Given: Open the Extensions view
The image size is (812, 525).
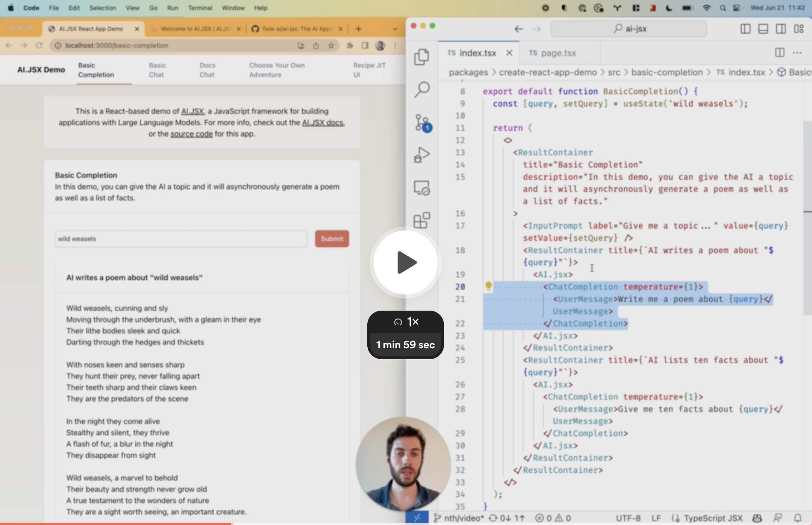Looking at the screenshot, I should (x=422, y=220).
